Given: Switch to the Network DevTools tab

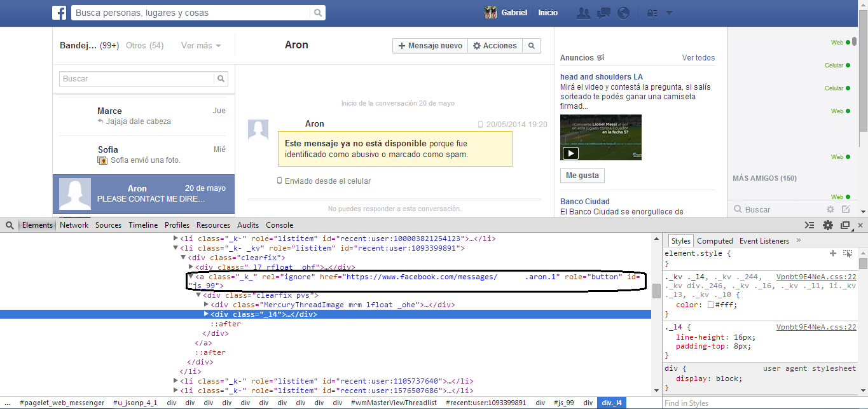Looking at the screenshot, I should (74, 225).
